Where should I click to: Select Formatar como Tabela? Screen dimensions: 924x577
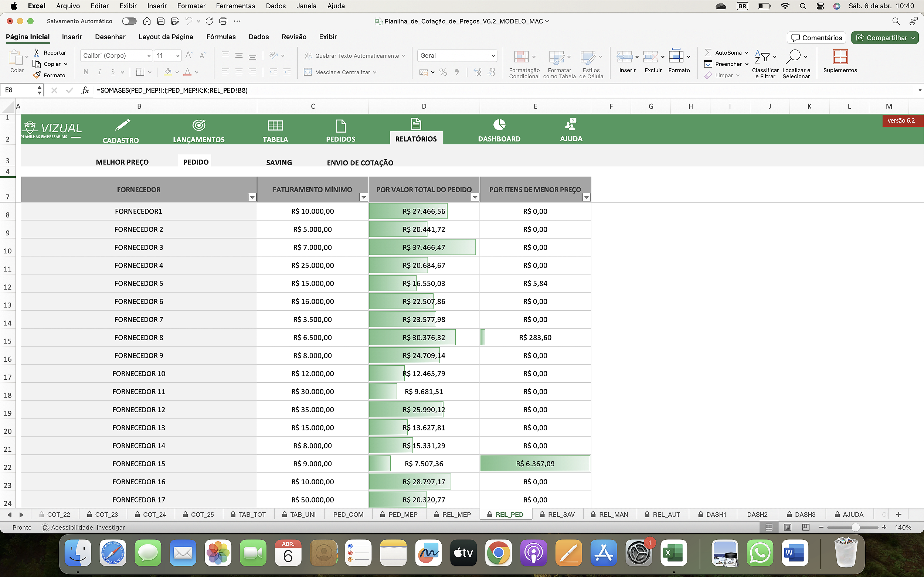tap(558, 63)
